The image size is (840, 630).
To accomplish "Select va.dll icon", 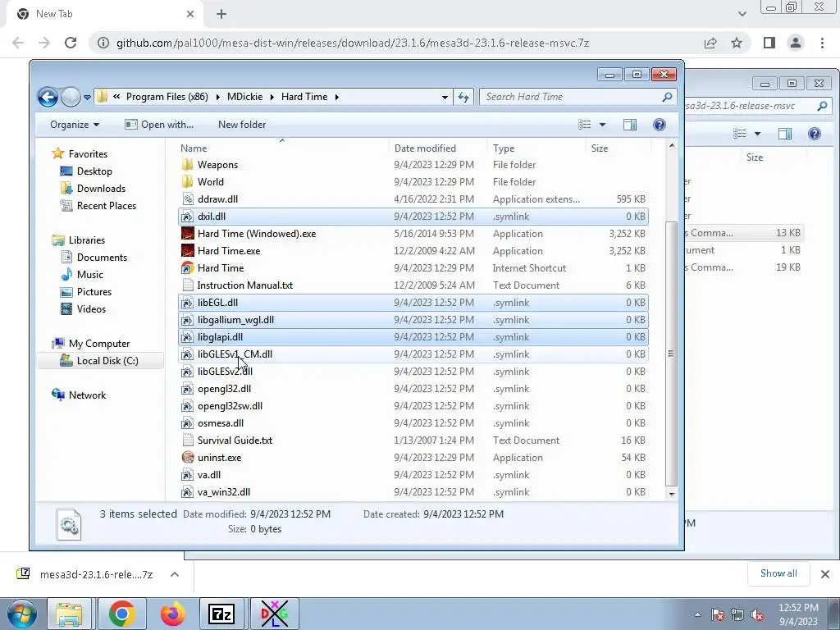I will [x=188, y=475].
